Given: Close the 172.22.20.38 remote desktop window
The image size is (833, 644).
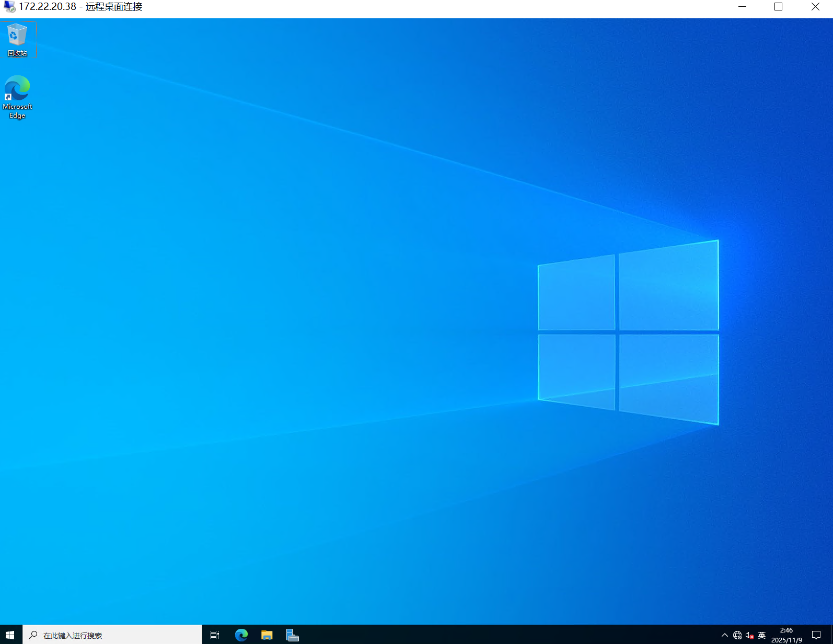Looking at the screenshot, I should click(815, 7).
